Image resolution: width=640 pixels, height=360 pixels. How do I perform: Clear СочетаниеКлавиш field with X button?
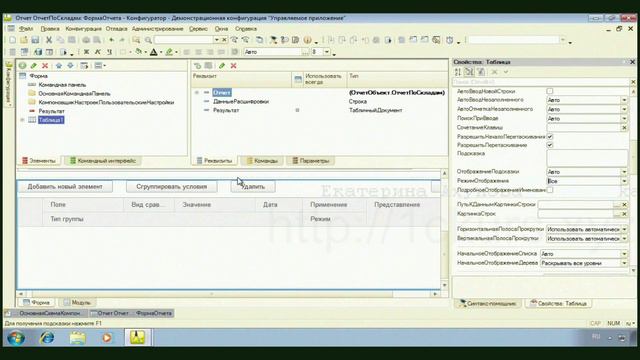pos(624,128)
